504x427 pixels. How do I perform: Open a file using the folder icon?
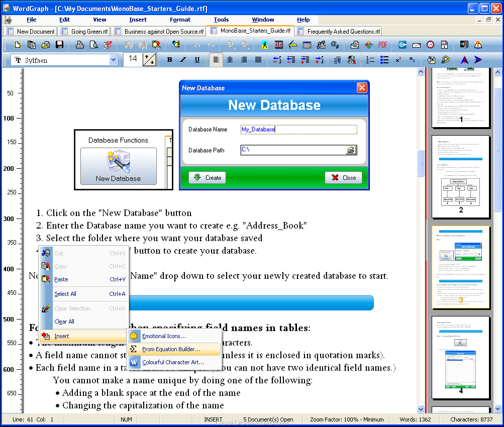pyautogui.click(x=46, y=45)
